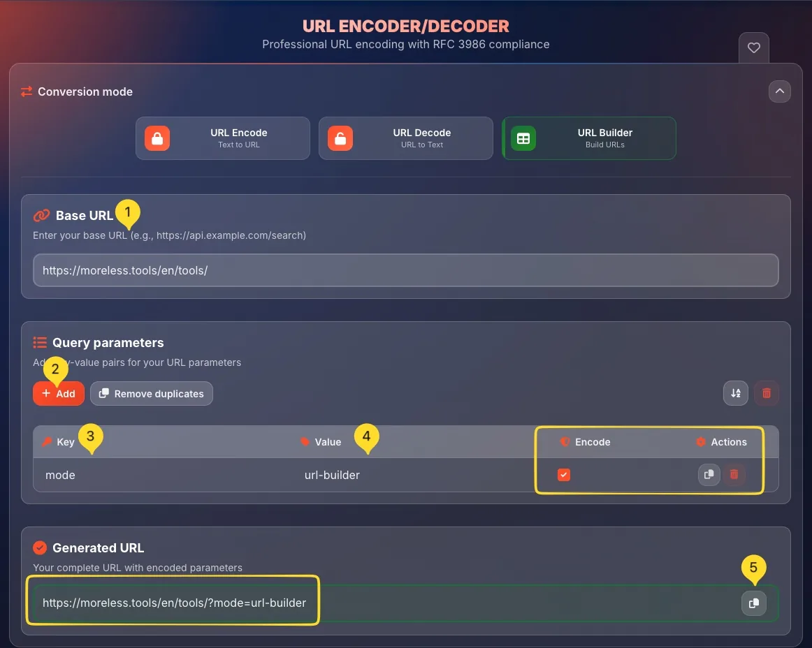The height and width of the screenshot is (648, 812).
Task: Switch to URL Decode mode
Action: coord(405,138)
